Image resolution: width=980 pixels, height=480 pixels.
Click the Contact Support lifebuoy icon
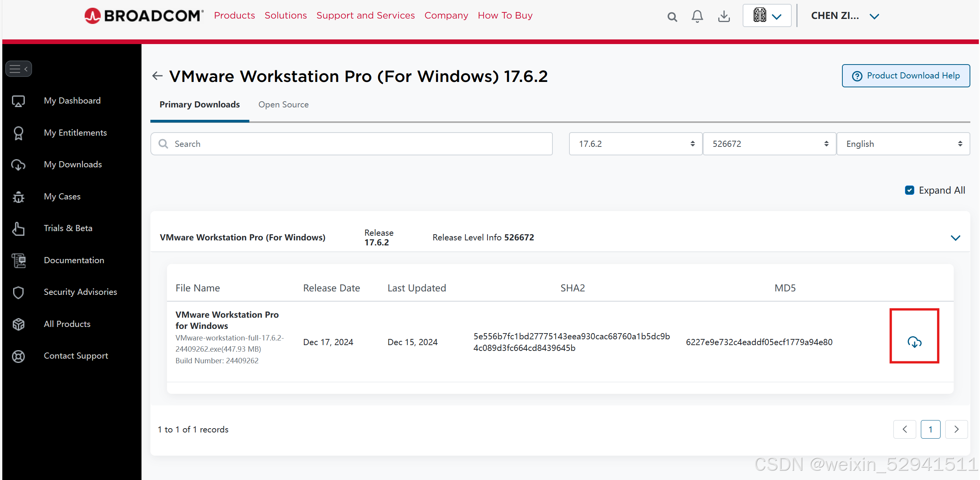coord(19,356)
